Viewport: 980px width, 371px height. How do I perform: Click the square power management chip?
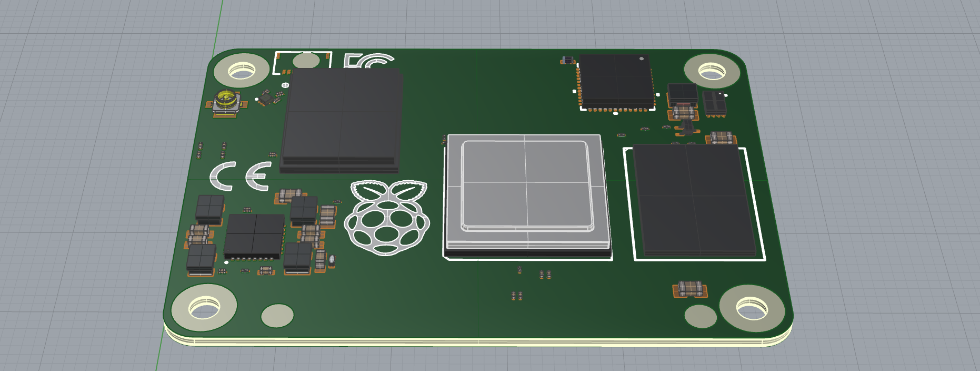[x=254, y=236]
